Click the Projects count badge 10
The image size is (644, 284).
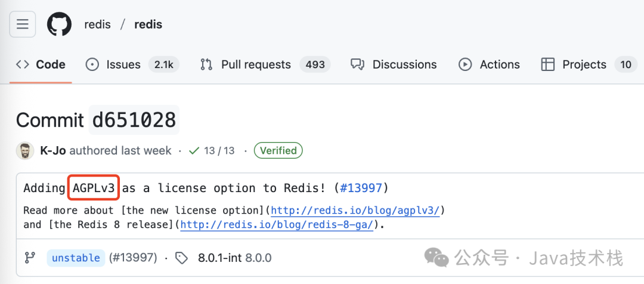tap(626, 64)
